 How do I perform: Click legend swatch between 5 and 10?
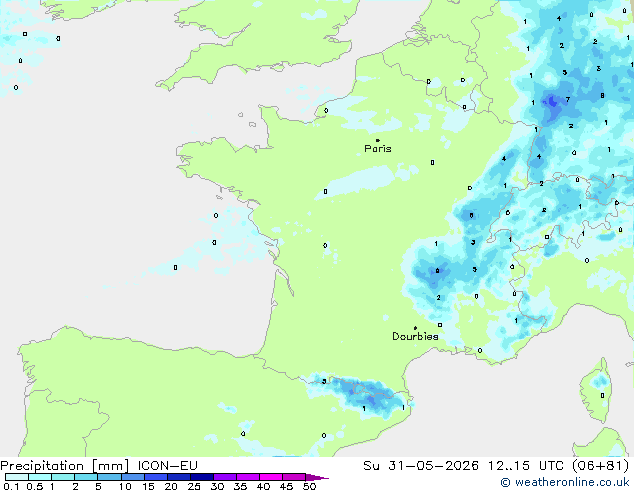coord(109,477)
